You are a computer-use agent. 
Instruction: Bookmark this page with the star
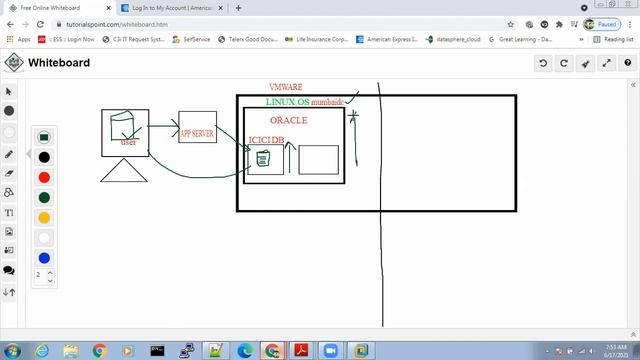[511, 24]
